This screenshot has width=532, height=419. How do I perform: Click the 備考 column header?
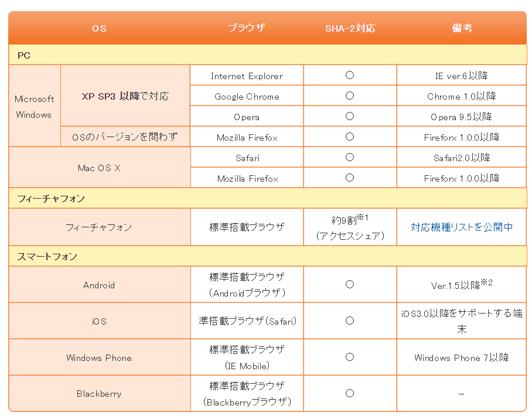[x=462, y=28]
